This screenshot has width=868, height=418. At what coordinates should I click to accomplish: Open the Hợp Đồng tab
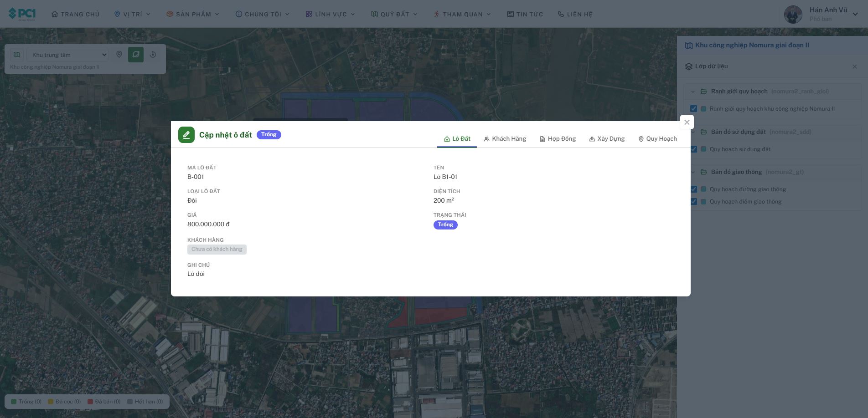coord(558,139)
